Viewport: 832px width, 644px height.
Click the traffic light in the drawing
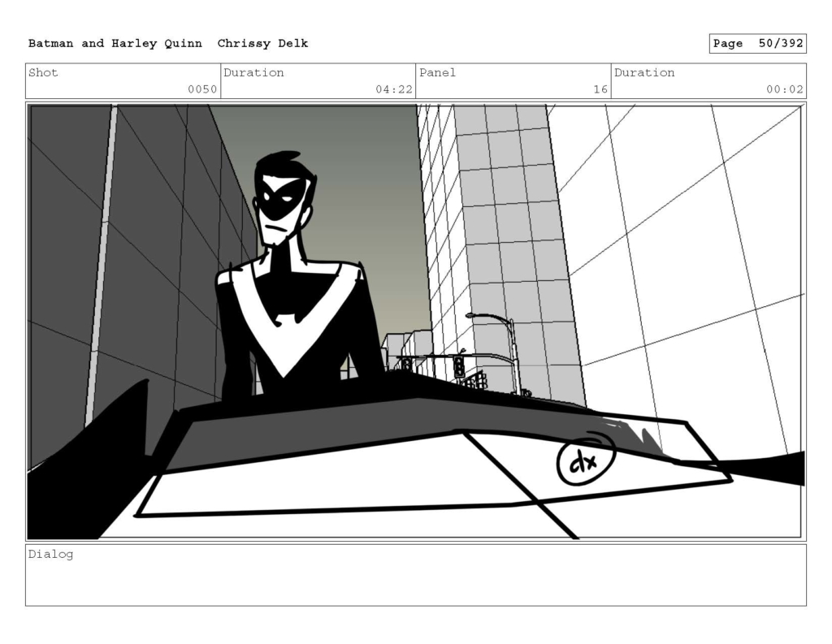pyautogui.click(x=458, y=367)
